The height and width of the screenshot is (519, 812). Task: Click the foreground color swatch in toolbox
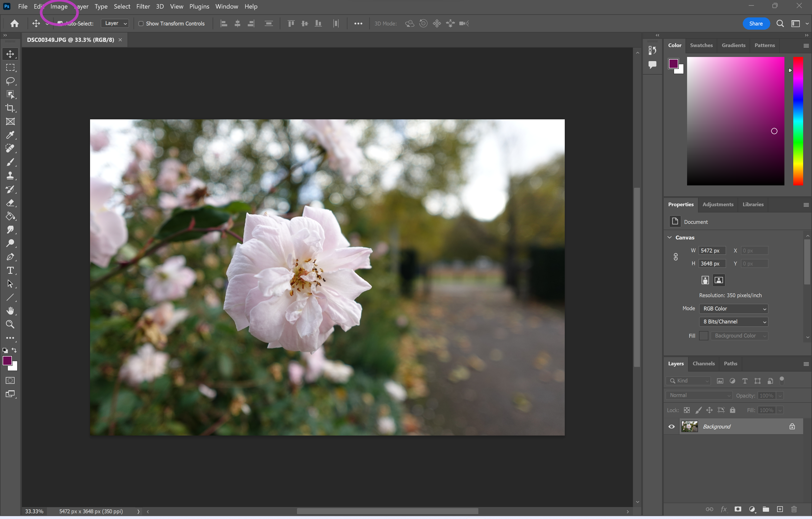pos(7,360)
